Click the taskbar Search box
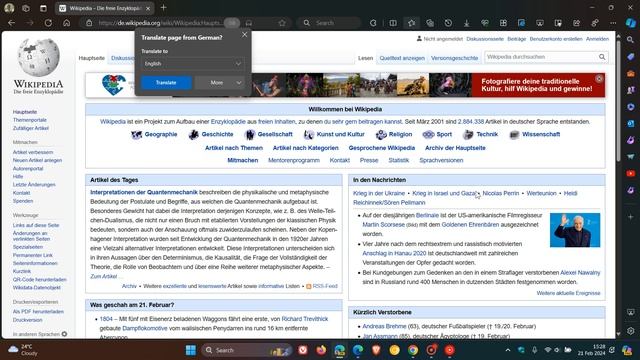This screenshot has width=640, height=360. [x=247, y=350]
